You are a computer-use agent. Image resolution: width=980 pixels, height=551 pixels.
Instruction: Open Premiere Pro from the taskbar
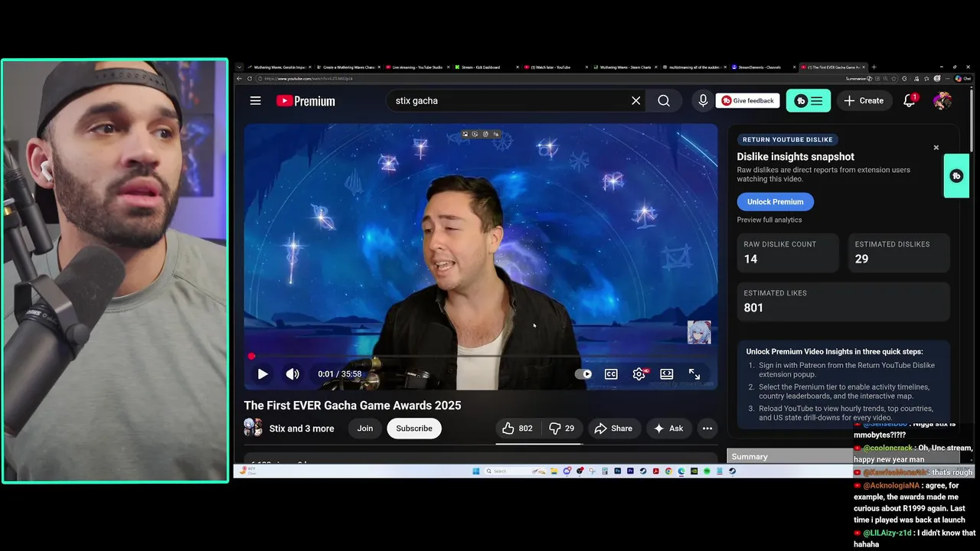point(630,471)
